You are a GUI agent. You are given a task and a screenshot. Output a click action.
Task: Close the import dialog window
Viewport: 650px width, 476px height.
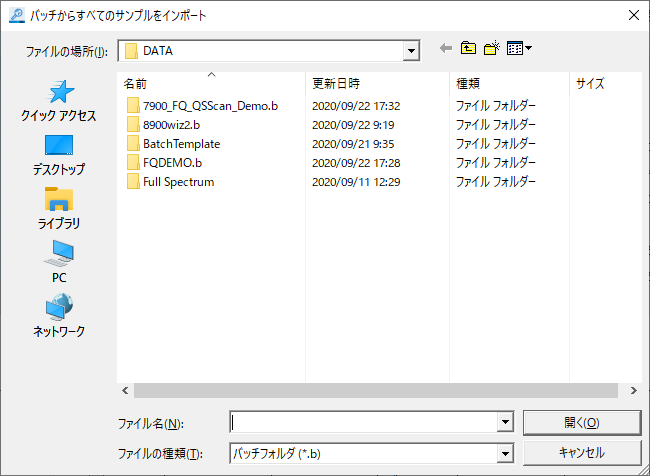(x=633, y=15)
